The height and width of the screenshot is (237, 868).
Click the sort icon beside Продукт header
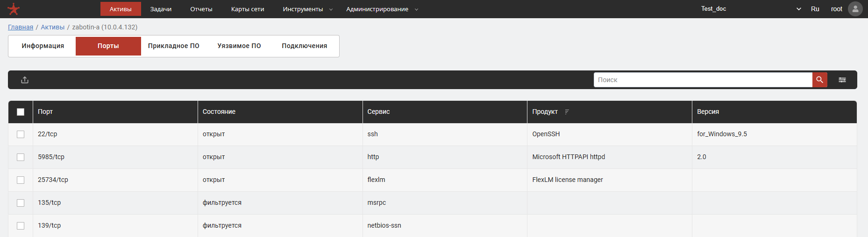pyautogui.click(x=567, y=112)
